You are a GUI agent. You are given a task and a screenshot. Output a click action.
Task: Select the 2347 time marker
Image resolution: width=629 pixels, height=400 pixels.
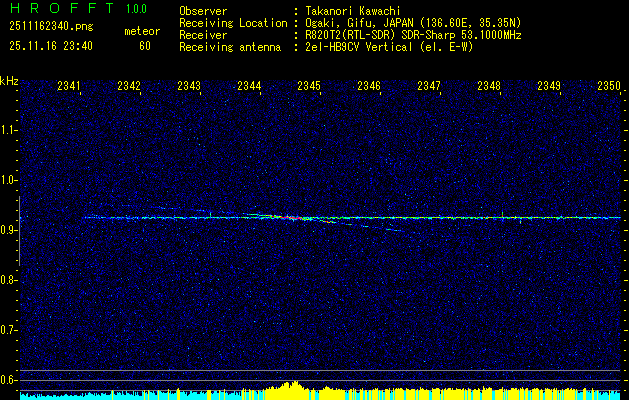coord(429,87)
